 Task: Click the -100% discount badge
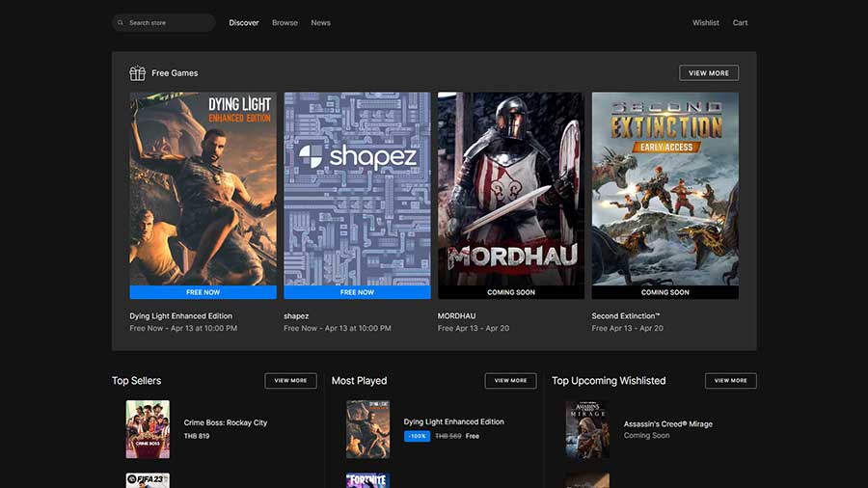pyautogui.click(x=417, y=436)
